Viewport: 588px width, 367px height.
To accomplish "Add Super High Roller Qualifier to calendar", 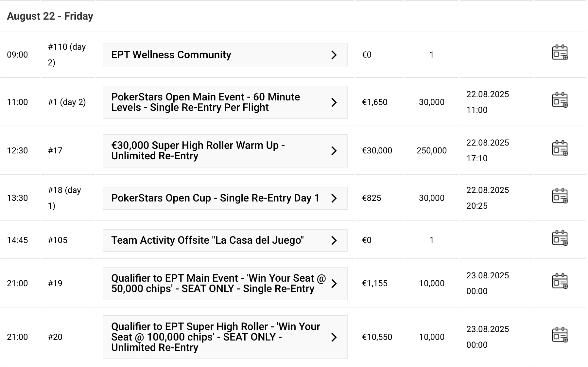I will point(560,335).
